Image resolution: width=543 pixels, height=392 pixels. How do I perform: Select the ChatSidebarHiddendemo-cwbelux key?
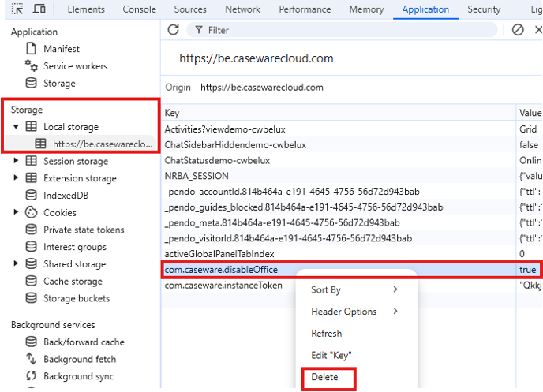coord(235,145)
